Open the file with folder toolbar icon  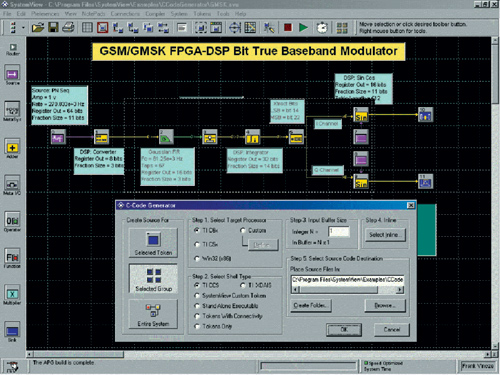38,27
